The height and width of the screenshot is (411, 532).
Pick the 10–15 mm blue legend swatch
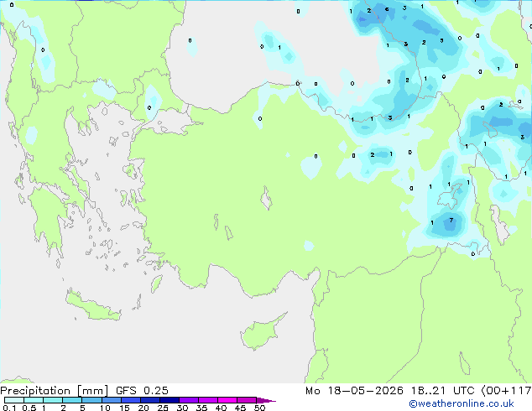(112, 400)
